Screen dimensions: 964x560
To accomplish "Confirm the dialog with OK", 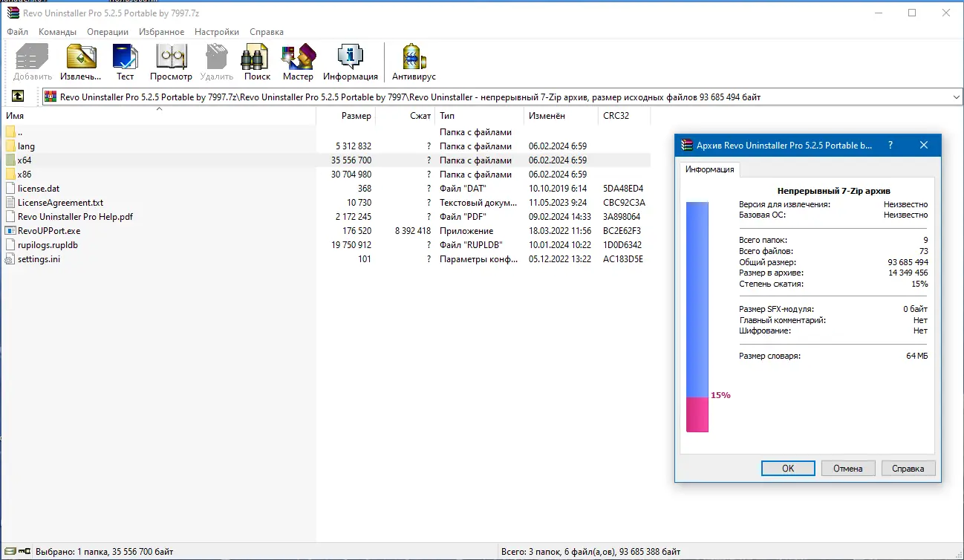I will click(788, 468).
